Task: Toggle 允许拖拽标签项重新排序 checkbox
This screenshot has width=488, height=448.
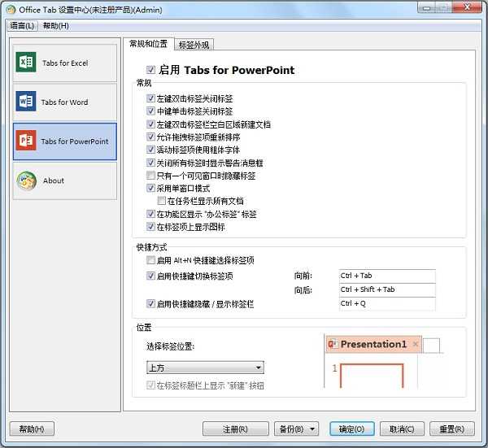Action: click(x=150, y=137)
